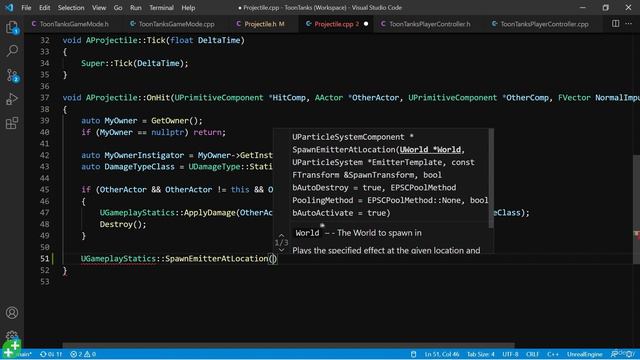Open the Edit menu

[44, 8]
